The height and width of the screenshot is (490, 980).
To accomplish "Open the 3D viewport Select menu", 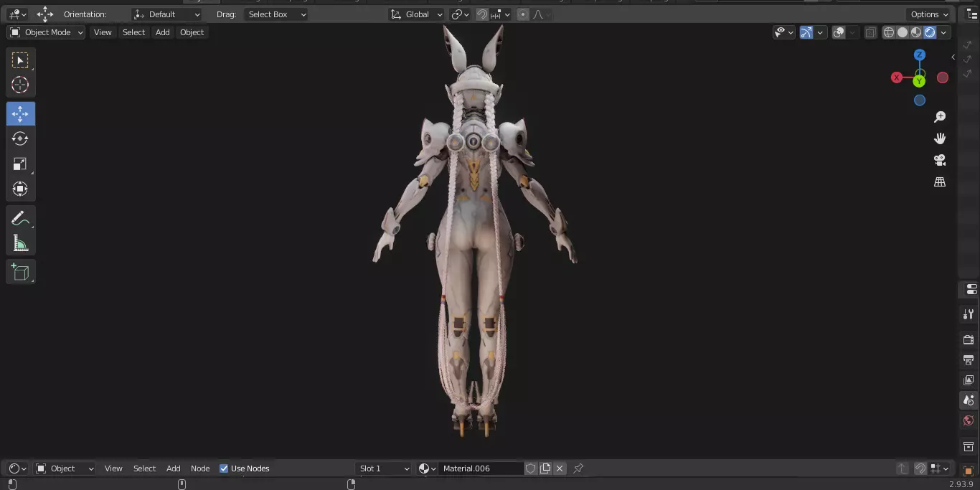I will pos(133,32).
